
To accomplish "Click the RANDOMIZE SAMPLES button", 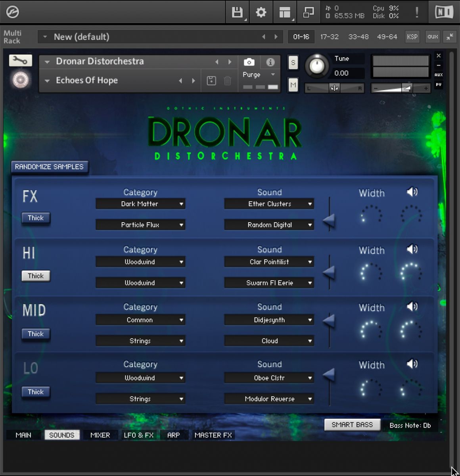I will point(50,167).
